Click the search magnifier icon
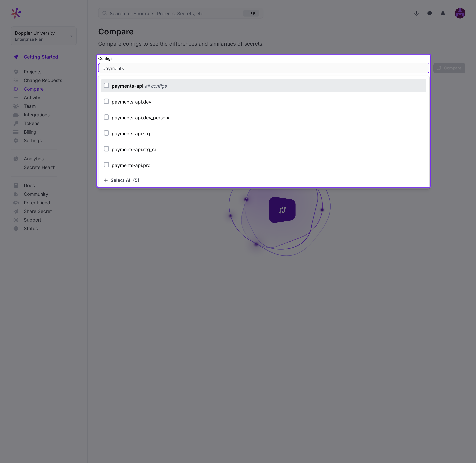 [105, 13]
